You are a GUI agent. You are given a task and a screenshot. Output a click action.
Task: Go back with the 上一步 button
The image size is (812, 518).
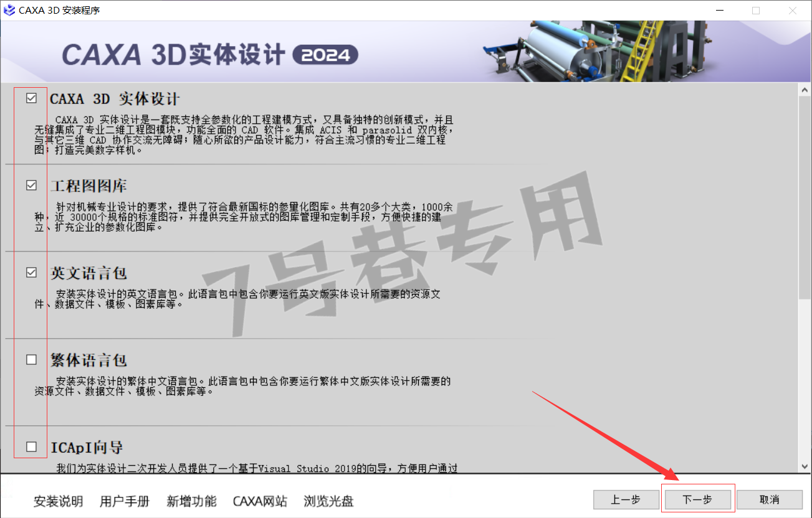point(626,499)
